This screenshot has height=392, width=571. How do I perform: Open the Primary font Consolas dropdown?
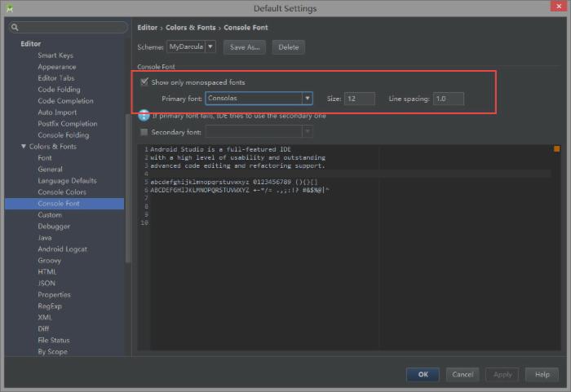259,99
